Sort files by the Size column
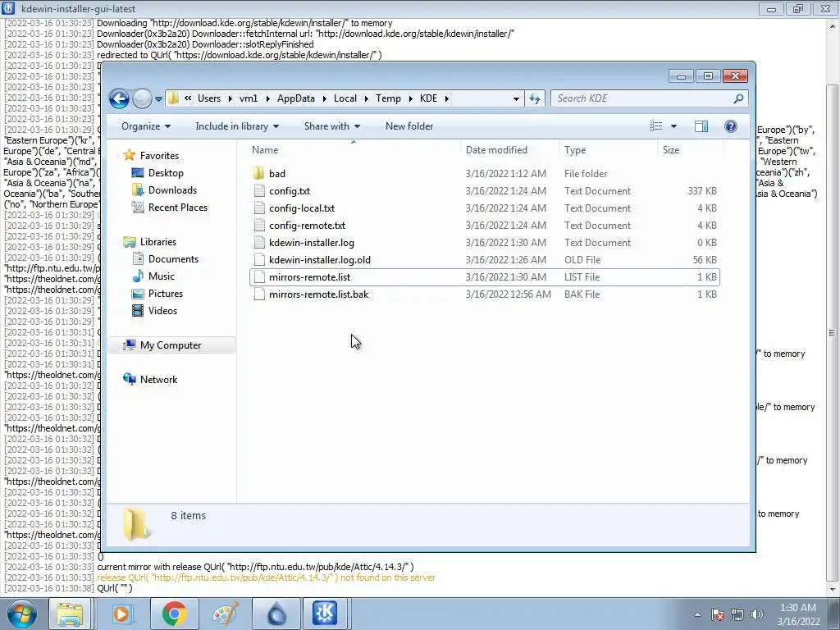The image size is (840, 630). coord(690,150)
